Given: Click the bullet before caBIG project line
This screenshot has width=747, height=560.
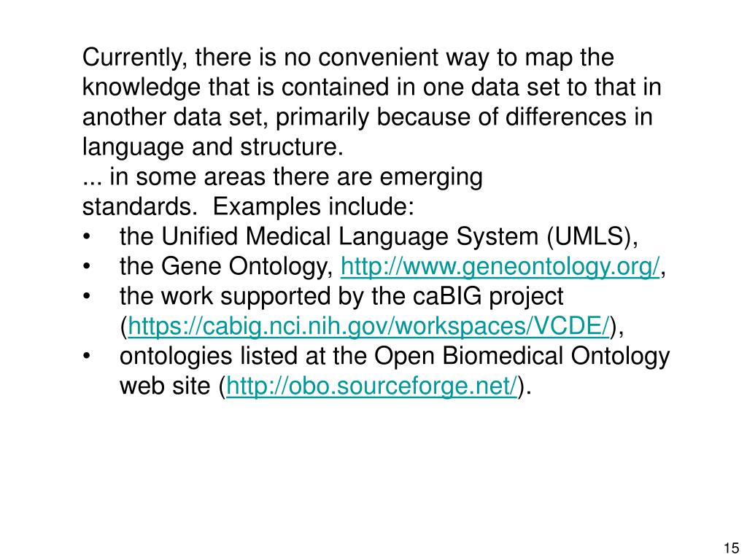Looking at the screenshot, I should pos(86,297).
